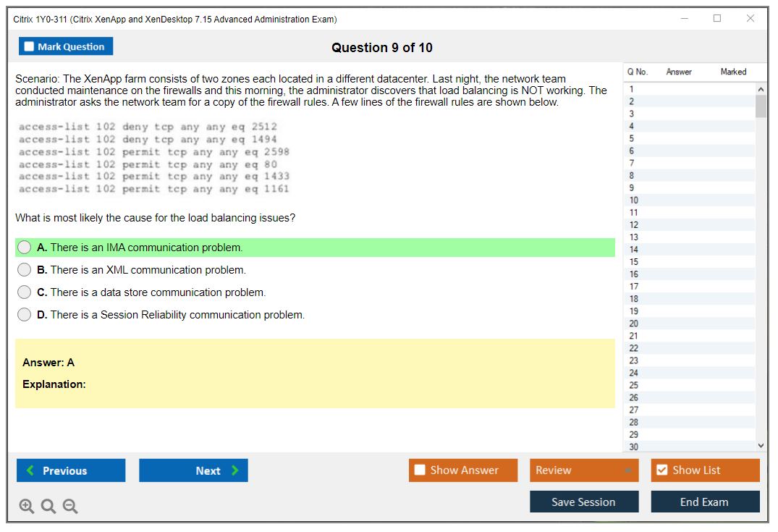Jump to question 1 in list
This screenshot has height=532, width=778.
pyautogui.click(x=633, y=89)
